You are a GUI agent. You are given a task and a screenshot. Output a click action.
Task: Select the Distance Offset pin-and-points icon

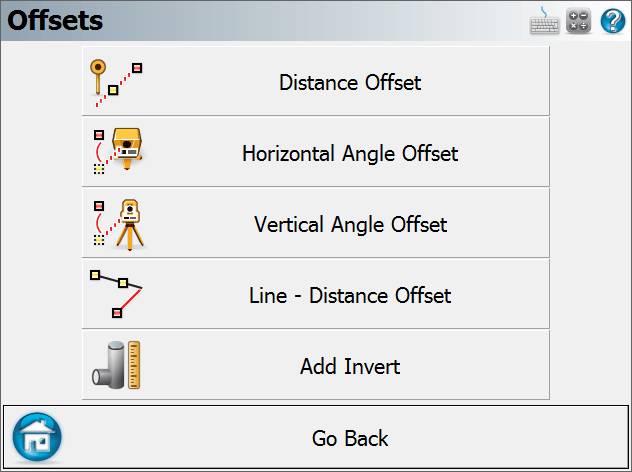[116, 83]
